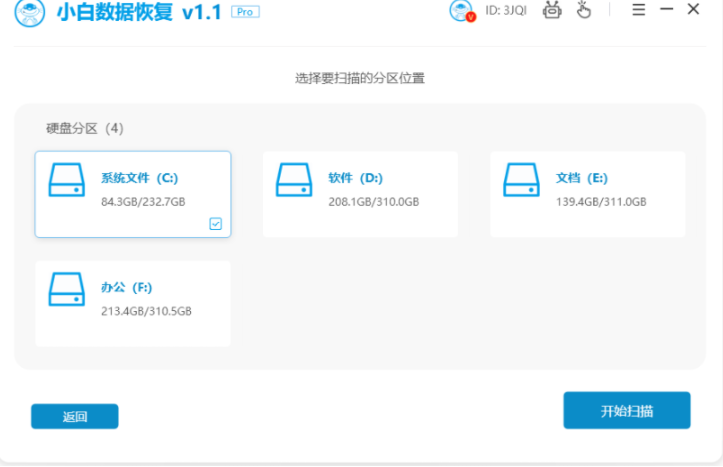The height and width of the screenshot is (467, 723).
Task: Select the 文档 (E:) partition card
Action: [587, 194]
